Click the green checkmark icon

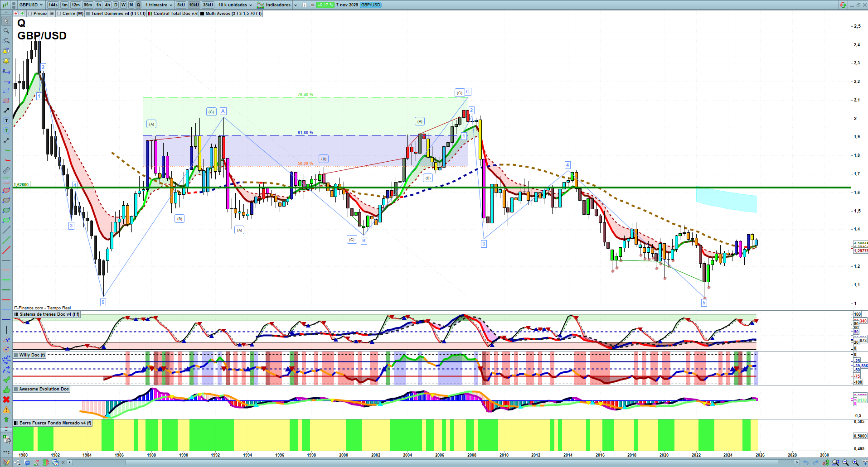click(x=6, y=380)
